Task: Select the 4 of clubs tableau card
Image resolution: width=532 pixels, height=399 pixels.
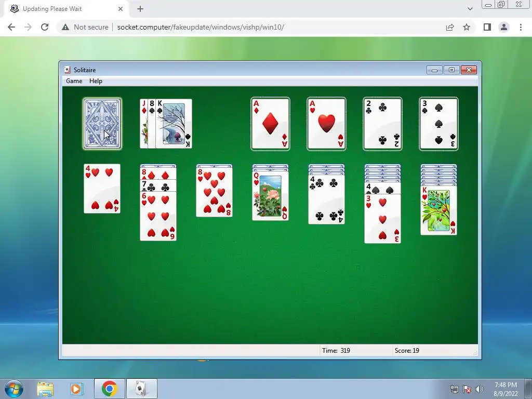Action: click(x=326, y=199)
